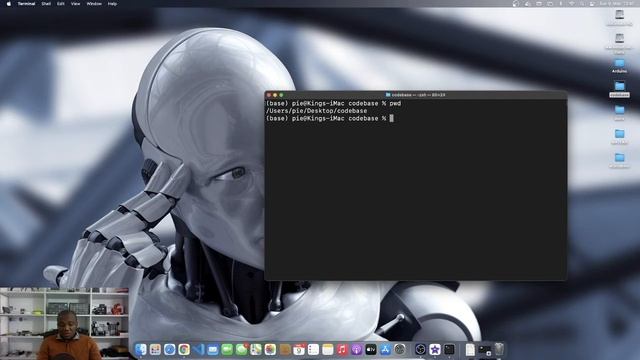Click the "/Users/pie/Desktop/codebase" output line
Image resolution: width=640 pixels, height=360 pixels.
[316, 111]
